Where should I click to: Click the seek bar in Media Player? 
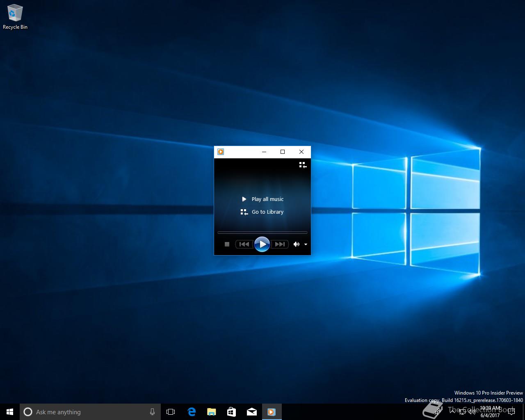(262, 233)
